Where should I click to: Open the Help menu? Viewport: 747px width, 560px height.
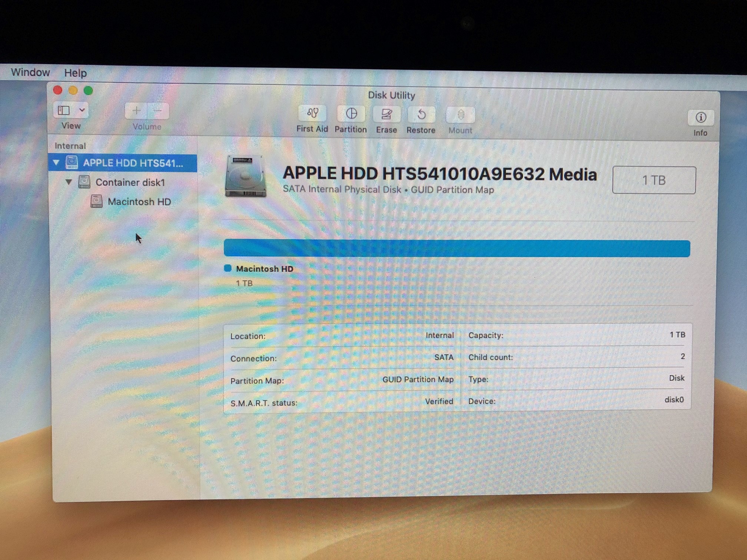tap(75, 73)
